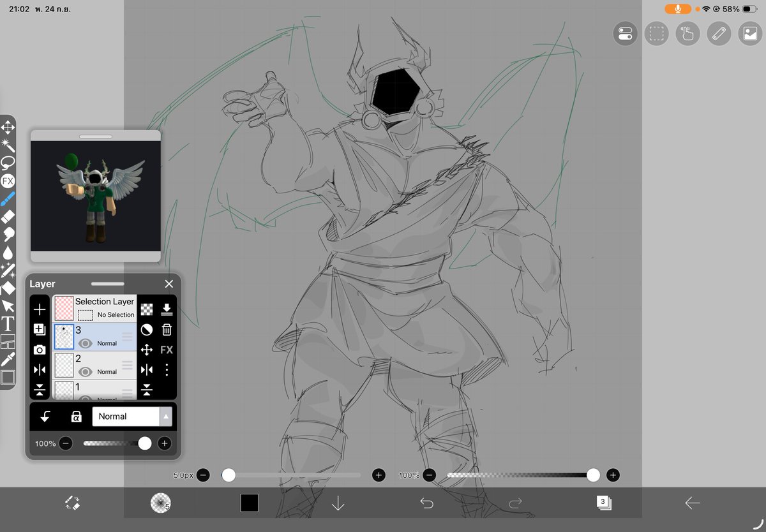This screenshot has width=766, height=532.
Task: Transform layer with four-arrow icon in Layer panel
Action: (x=147, y=350)
